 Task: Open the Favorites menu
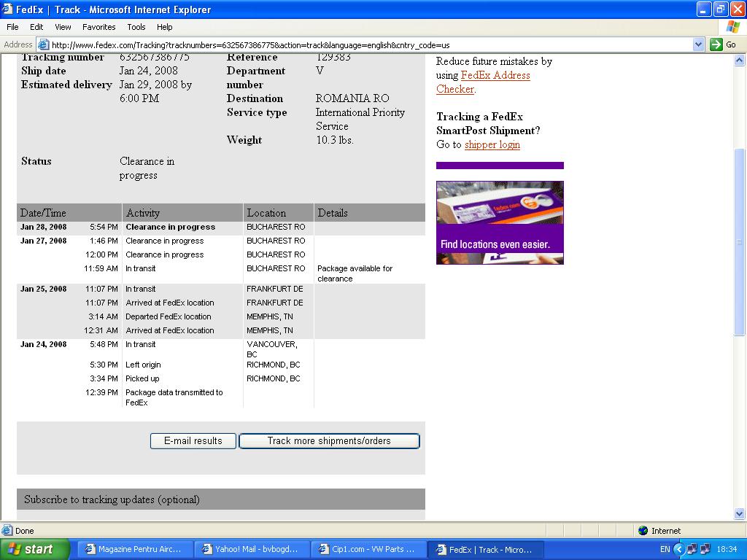coord(98,27)
